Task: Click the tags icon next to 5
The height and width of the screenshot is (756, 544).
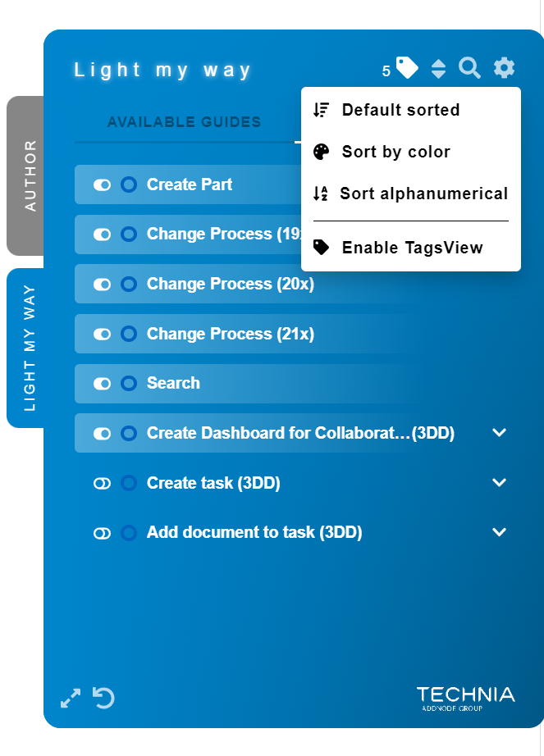Action: pyautogui.click(x=407, y=67)
